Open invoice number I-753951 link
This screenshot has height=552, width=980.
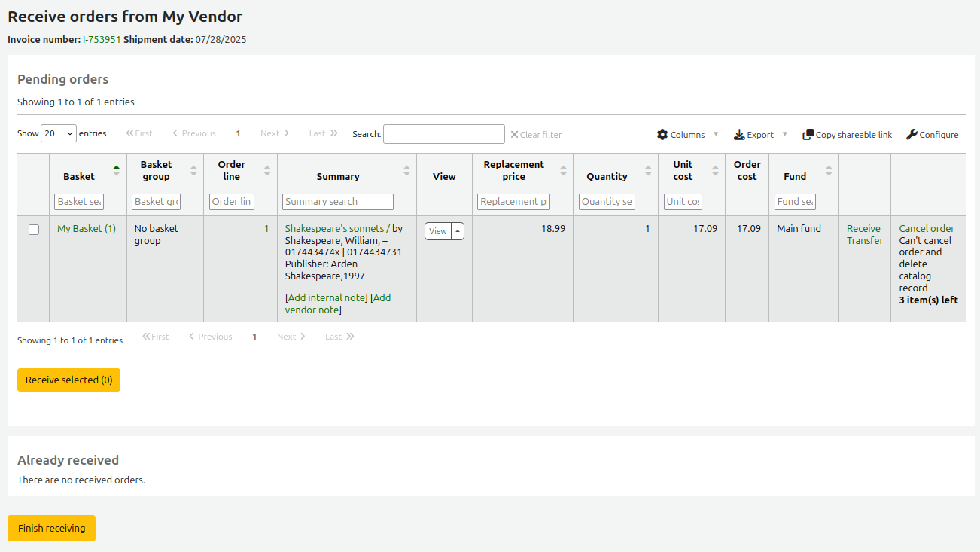(x=102, y=39)
